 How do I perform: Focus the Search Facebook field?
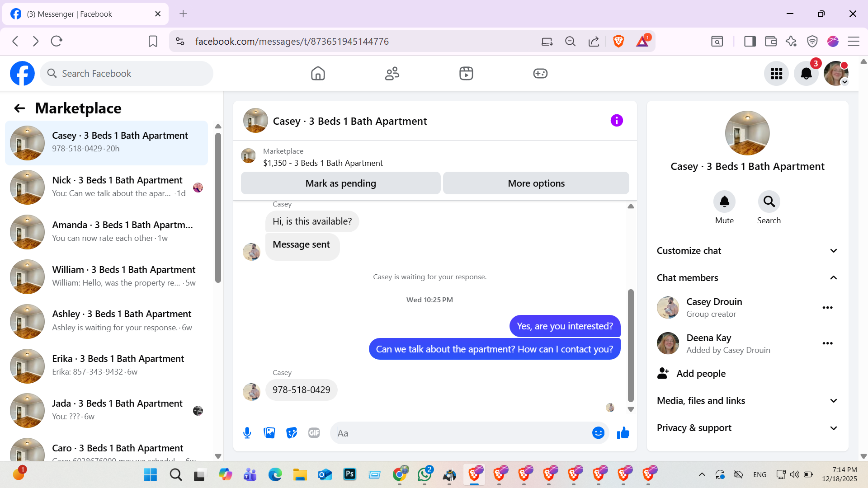pyautogui.click(x=127, y=73)
